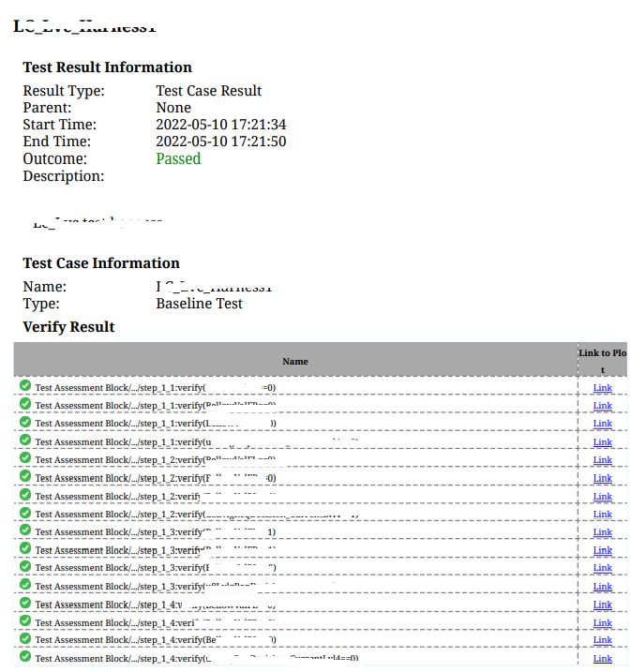Screen dimensions: 631x672
Task: Follow the Link in the third step_1_1 row
Action: 602,424
